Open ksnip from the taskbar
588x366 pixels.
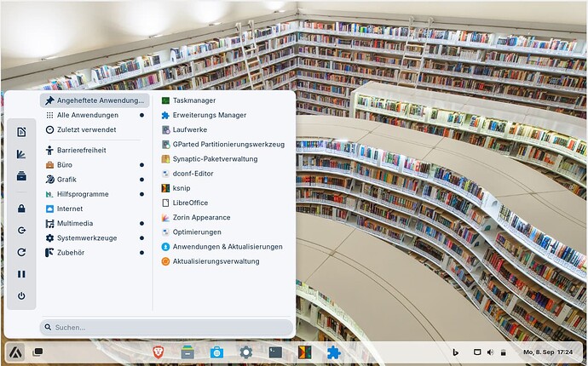pos(304,352)
